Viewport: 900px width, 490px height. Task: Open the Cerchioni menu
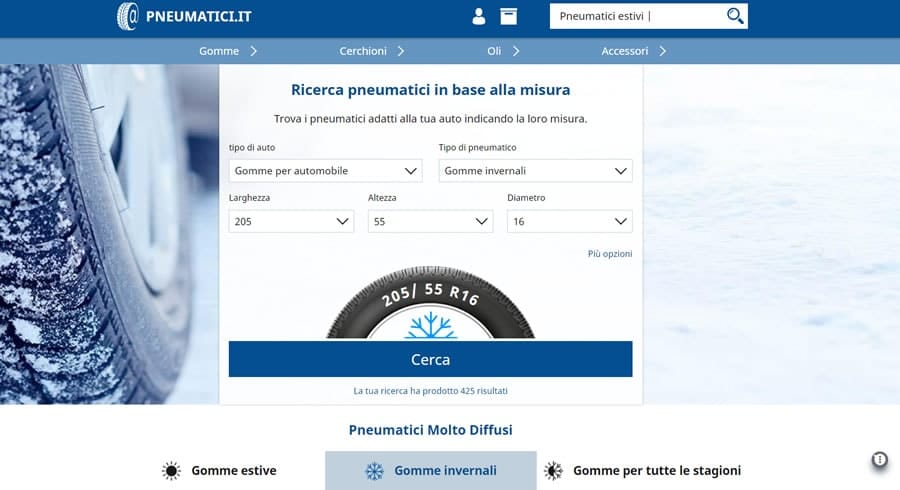371,51
